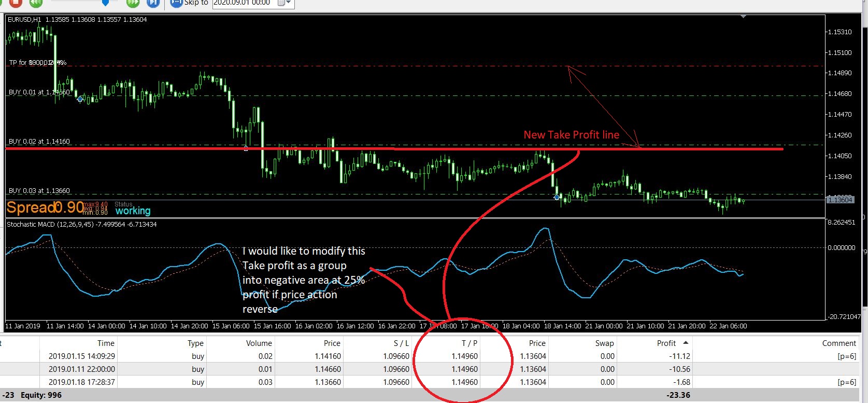Click volume 0.03 cell
Viewport: 868px width, 403px height.
(x=265, y=382)
